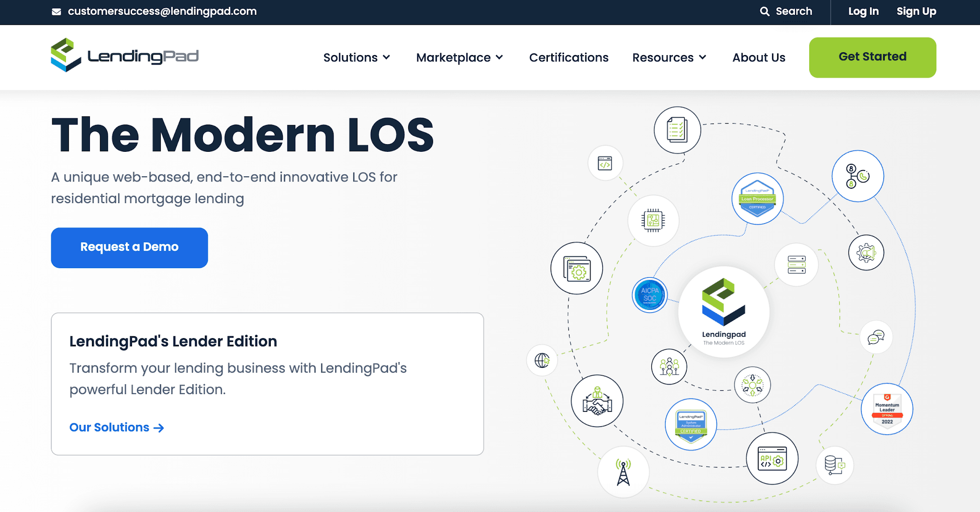
Task: Click the Search text in top bar
Action: 794,11
